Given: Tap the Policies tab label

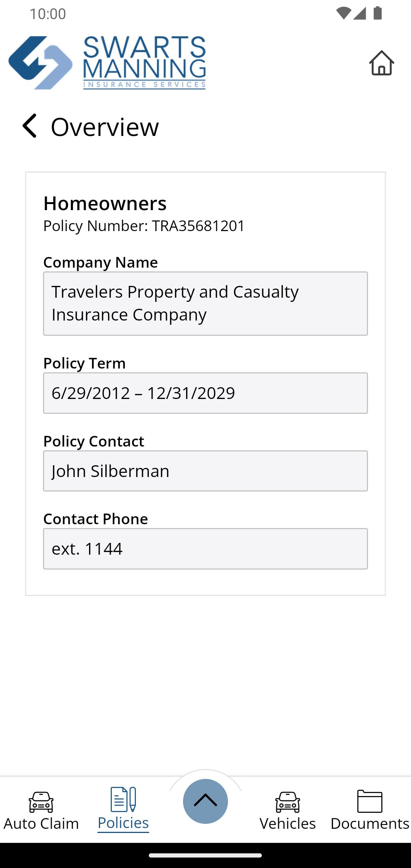Looking at the screenshot, I should point(123,823).
